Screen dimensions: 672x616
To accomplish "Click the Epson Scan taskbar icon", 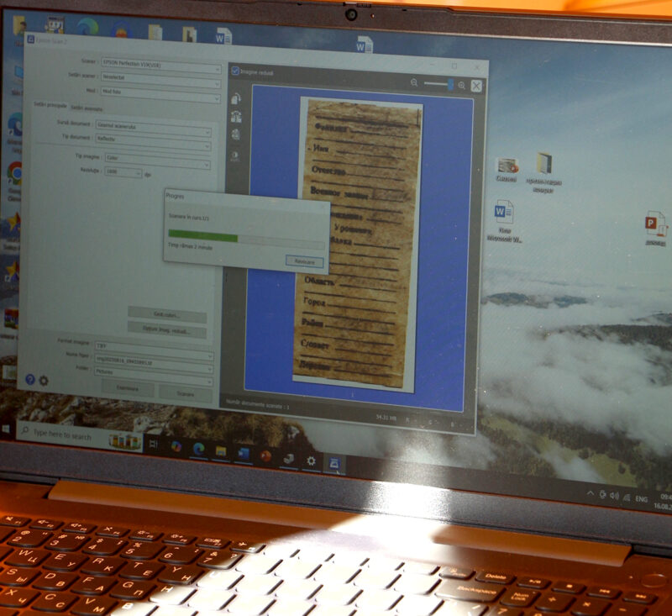I will 334,463.
